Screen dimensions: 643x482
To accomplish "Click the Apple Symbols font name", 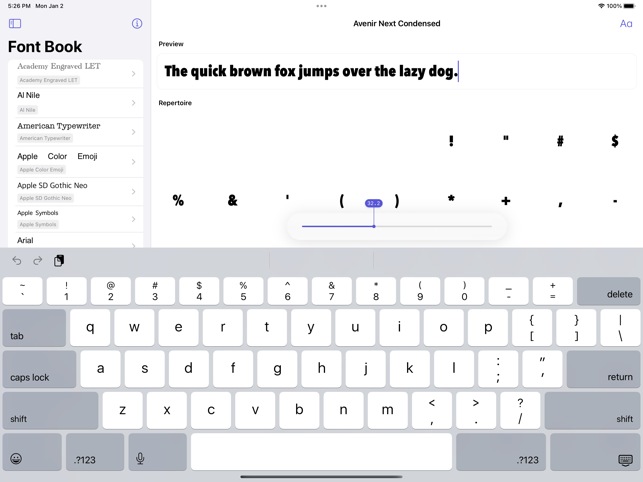I will tap(37, 212).
